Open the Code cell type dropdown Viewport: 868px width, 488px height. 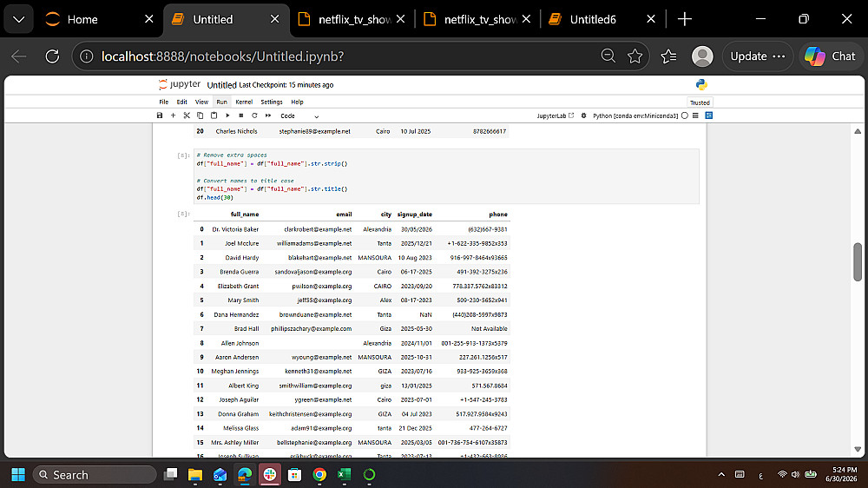(299, 116)
